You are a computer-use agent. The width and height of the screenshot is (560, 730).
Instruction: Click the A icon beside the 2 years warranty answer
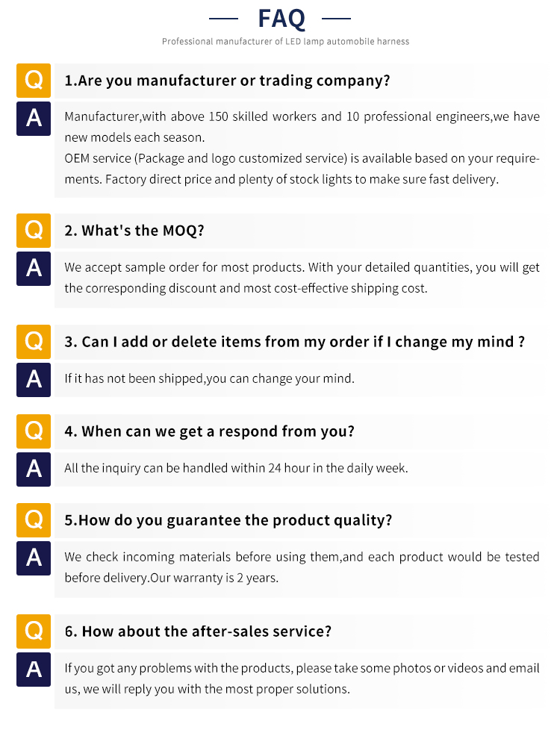[34, 558]
